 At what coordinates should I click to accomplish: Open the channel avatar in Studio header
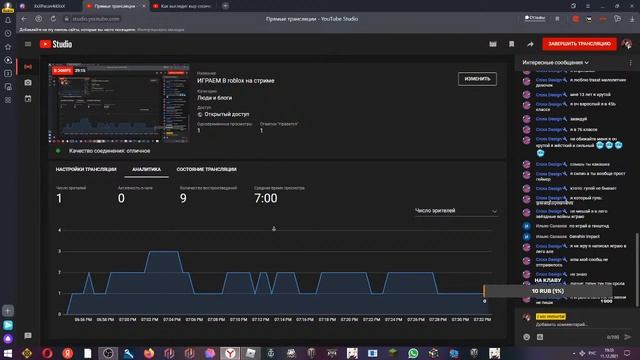(627, 44)
